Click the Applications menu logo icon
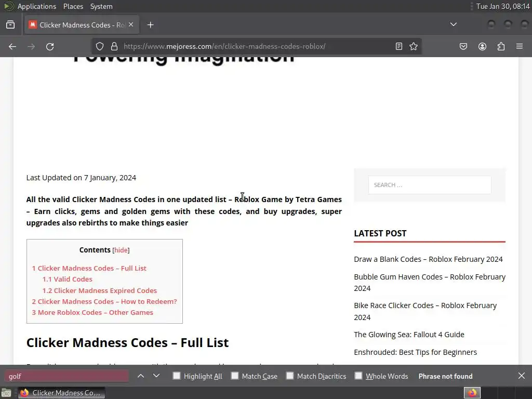This screenshot has width=532, height=399. click(9, 6)
